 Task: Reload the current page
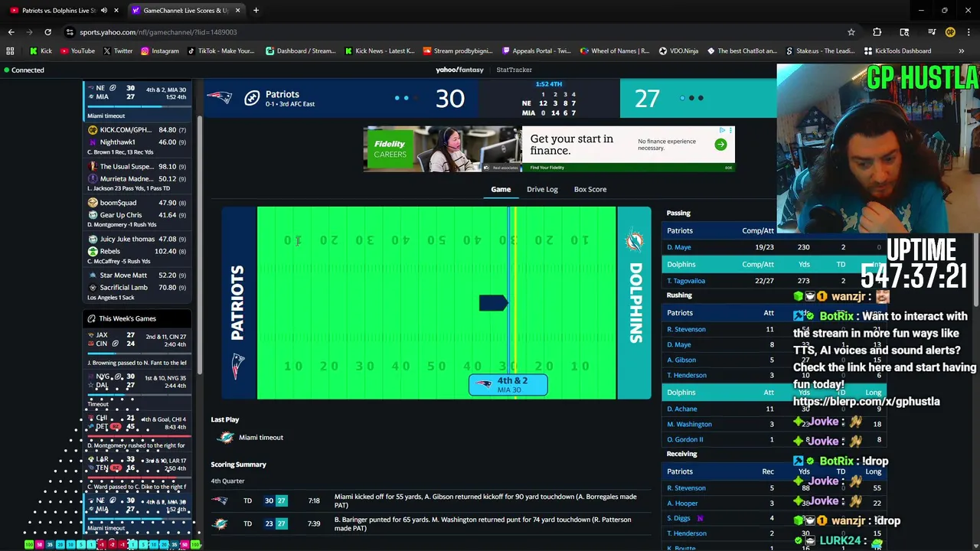point(47,32)
